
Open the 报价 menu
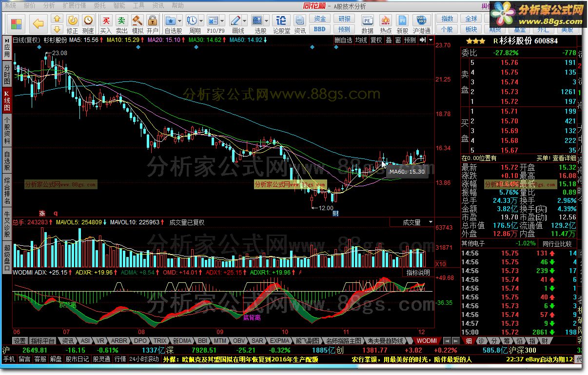click(30, 5)
